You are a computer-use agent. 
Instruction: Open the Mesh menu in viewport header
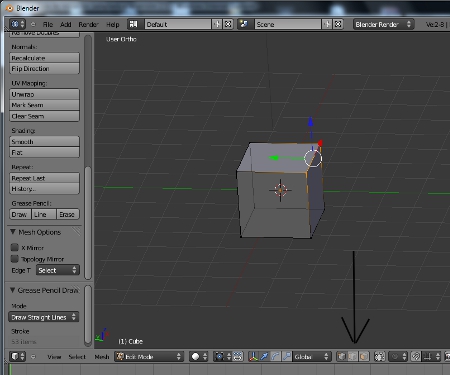[x=102, y=357]
